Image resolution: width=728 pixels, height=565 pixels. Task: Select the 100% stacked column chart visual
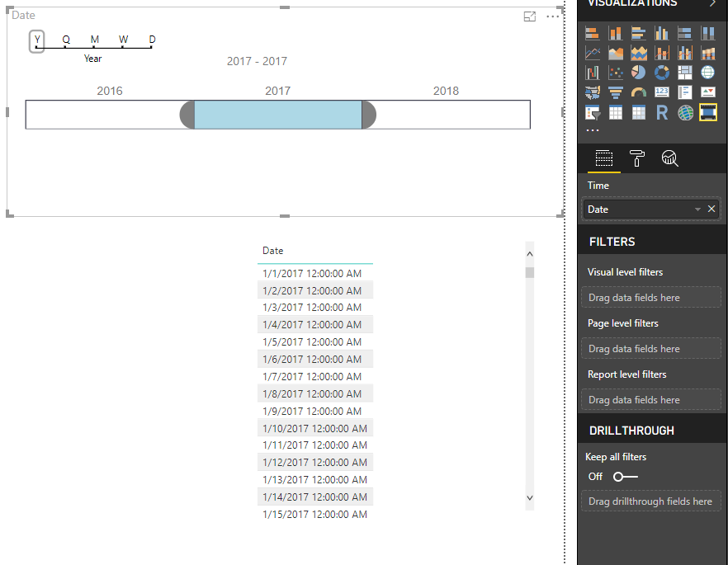pos(708,33)
